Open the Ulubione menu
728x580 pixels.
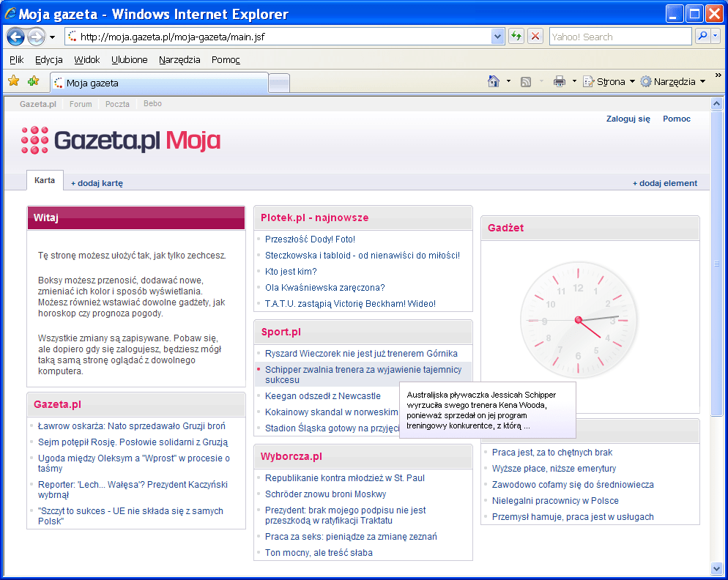click(129, 60)
